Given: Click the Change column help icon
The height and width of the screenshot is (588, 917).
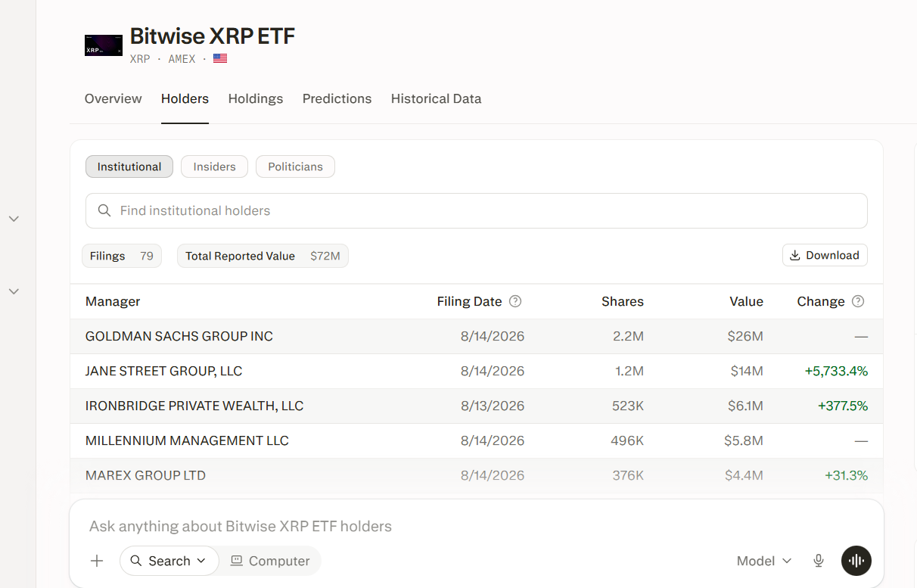Looking at the screenshot, I should [x=858, y=301].
